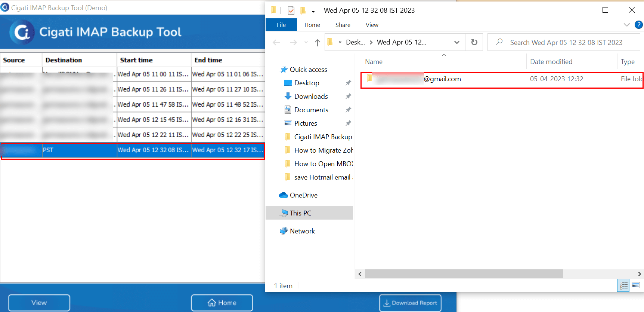The width and height of the screenshot is (644, 312).
Task: Expand the ribbon with the chevron
Action: point(626,25)
